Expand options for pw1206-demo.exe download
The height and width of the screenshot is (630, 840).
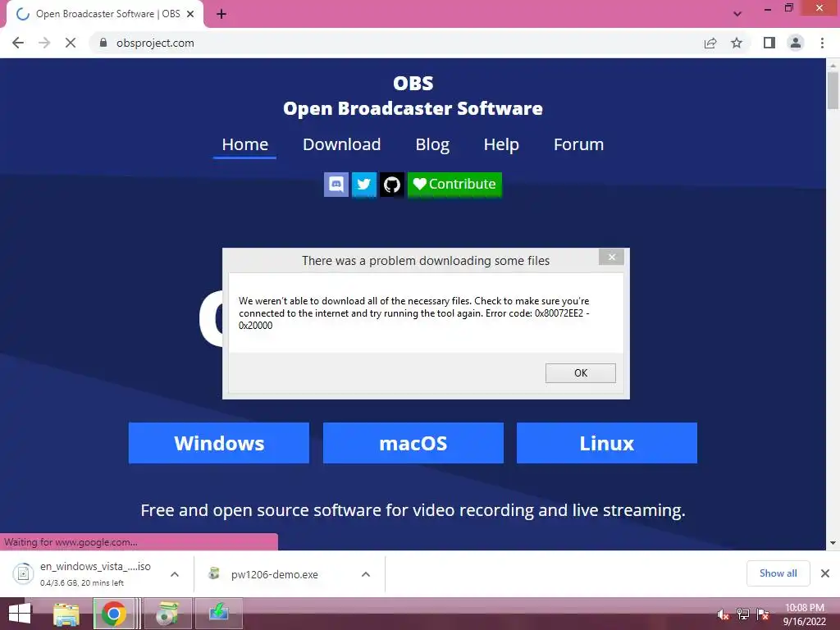click(x=366, y=574)
